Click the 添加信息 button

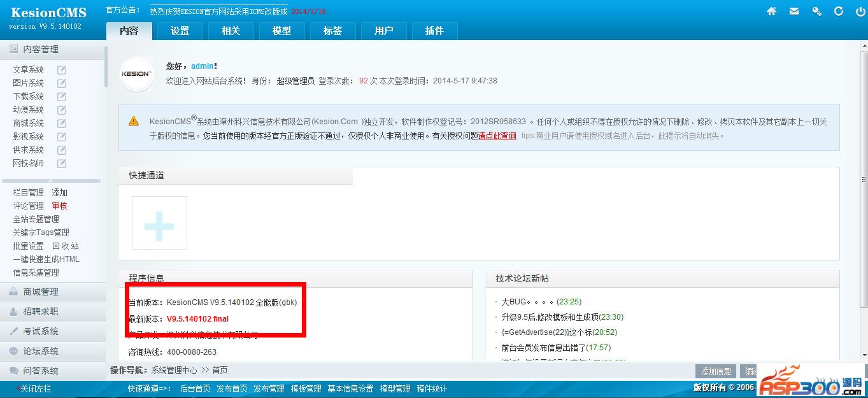716,371
